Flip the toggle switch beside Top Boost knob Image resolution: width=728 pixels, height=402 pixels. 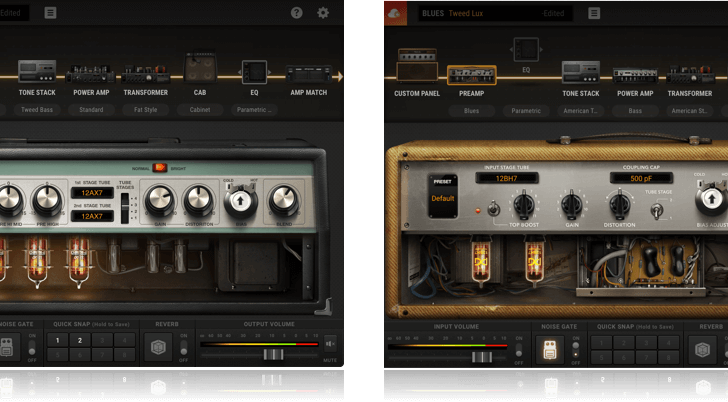coord(494,208)
